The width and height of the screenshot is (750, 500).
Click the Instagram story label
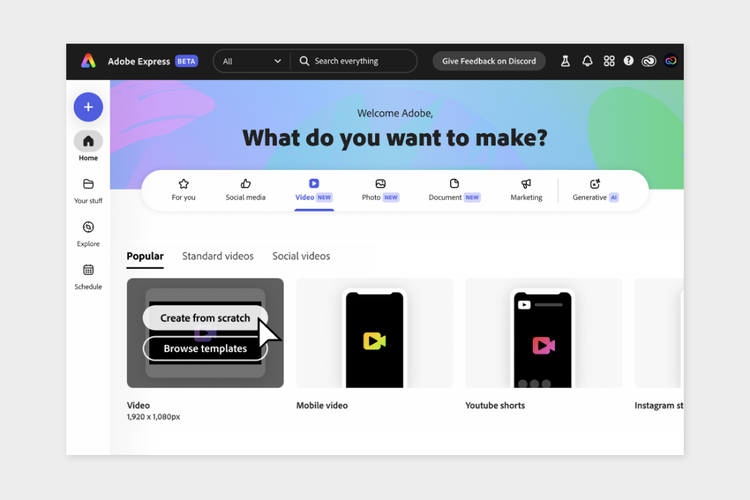[x=659, y=405]
